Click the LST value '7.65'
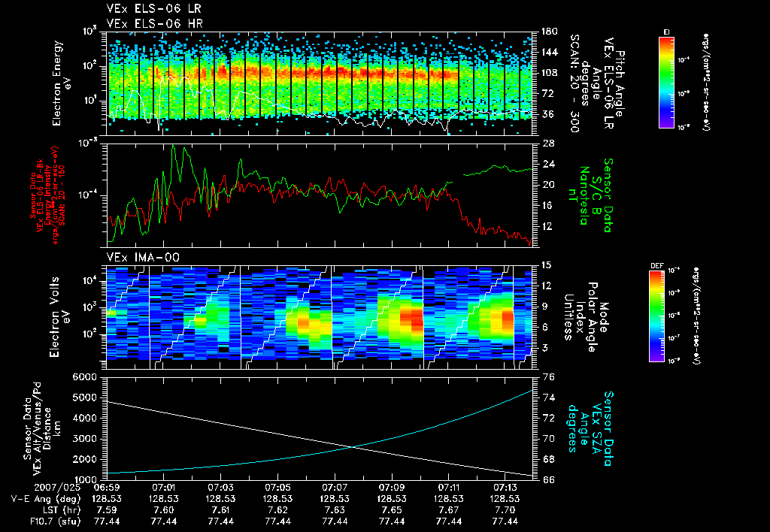 (x=391, y=510)
